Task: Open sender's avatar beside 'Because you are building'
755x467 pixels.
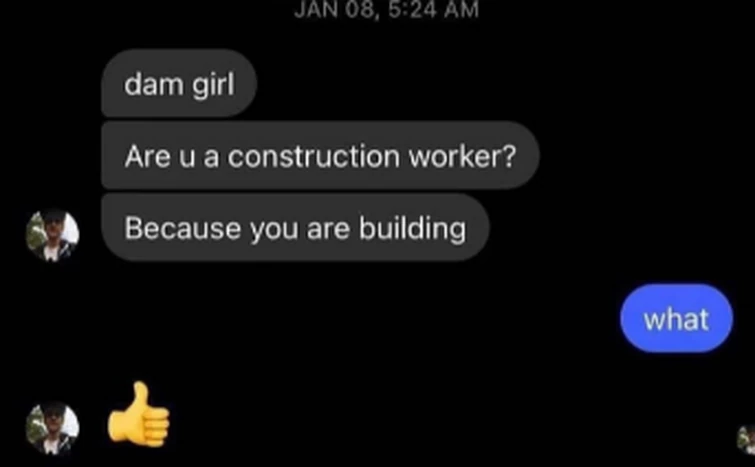Action: [x=52, y=236]
